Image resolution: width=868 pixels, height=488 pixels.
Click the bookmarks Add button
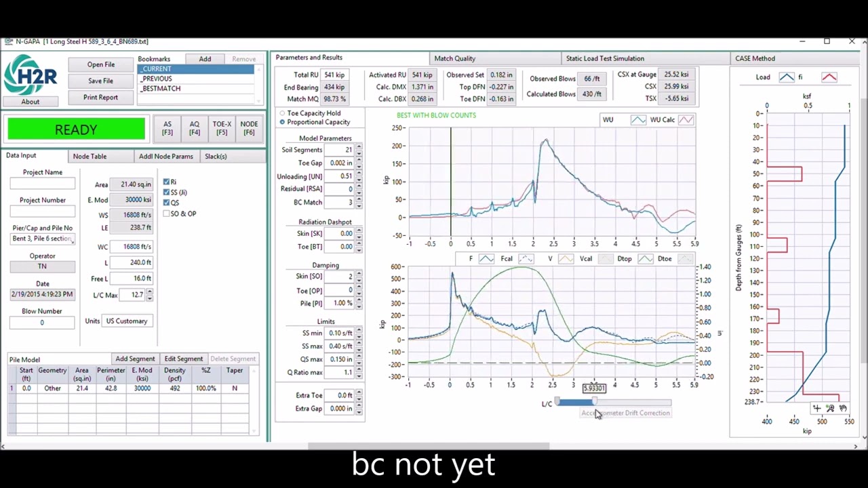(205, 59)
